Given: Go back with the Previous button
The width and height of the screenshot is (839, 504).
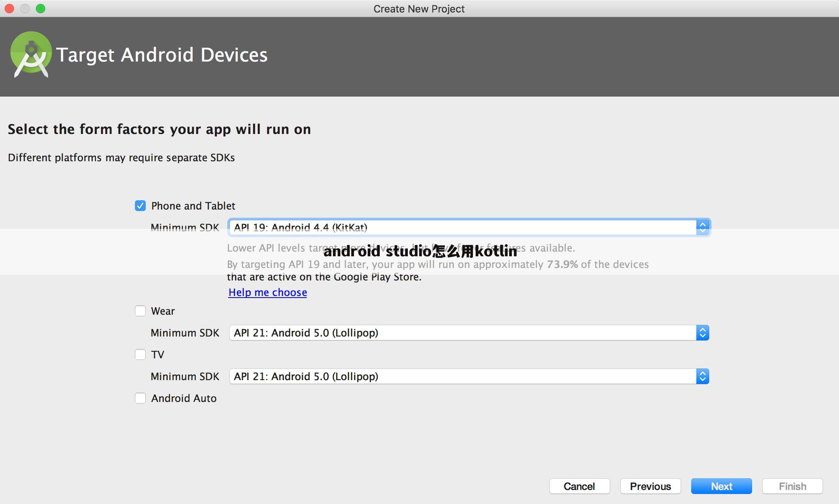Looking at the screenshot, I should (650, 486).
